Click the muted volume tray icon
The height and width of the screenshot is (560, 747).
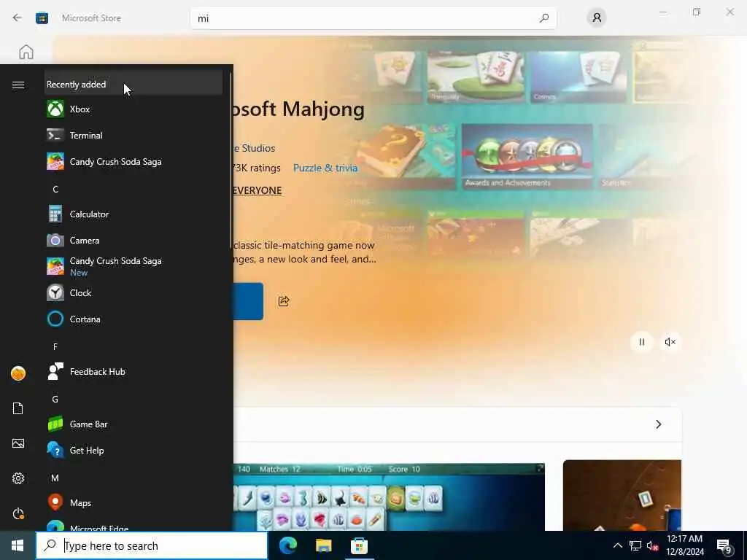pos(652,545)
